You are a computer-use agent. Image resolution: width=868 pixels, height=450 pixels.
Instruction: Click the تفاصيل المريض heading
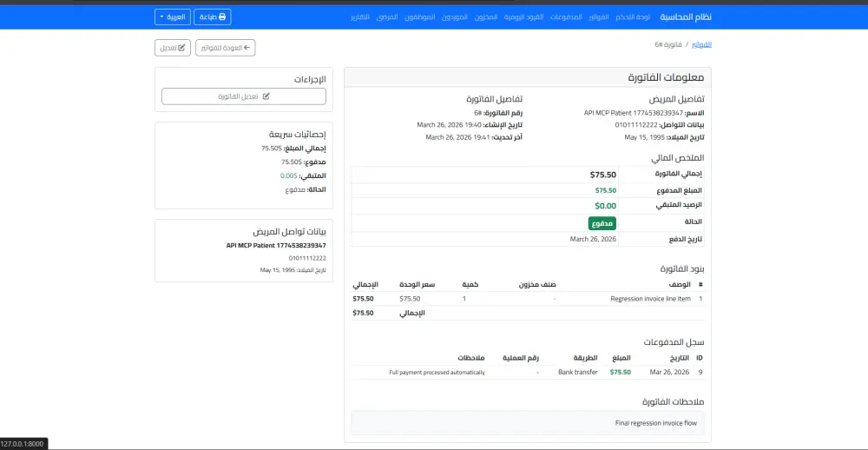[676, 99]
